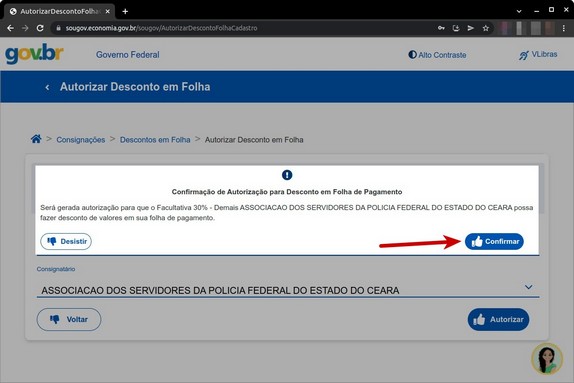Click the Consignatário field label

[56, 269]
